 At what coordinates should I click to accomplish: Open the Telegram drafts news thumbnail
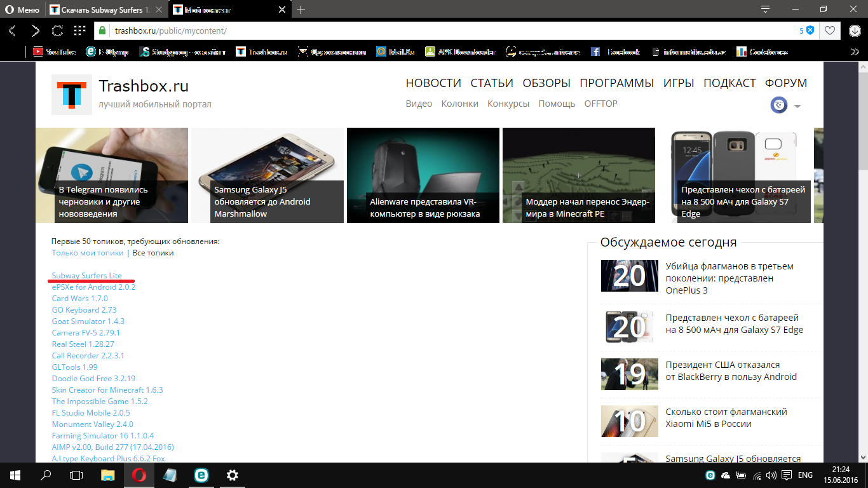[x=112, y=175]
